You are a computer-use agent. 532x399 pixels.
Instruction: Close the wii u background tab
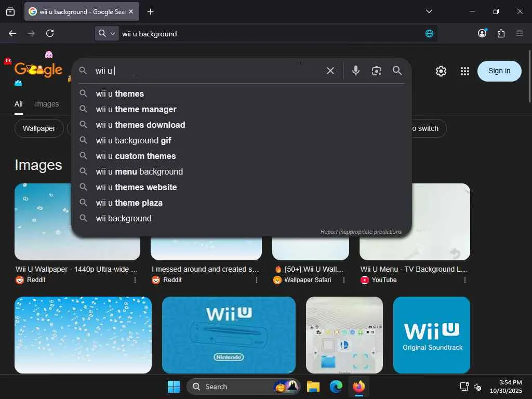(x=131, y=11)
